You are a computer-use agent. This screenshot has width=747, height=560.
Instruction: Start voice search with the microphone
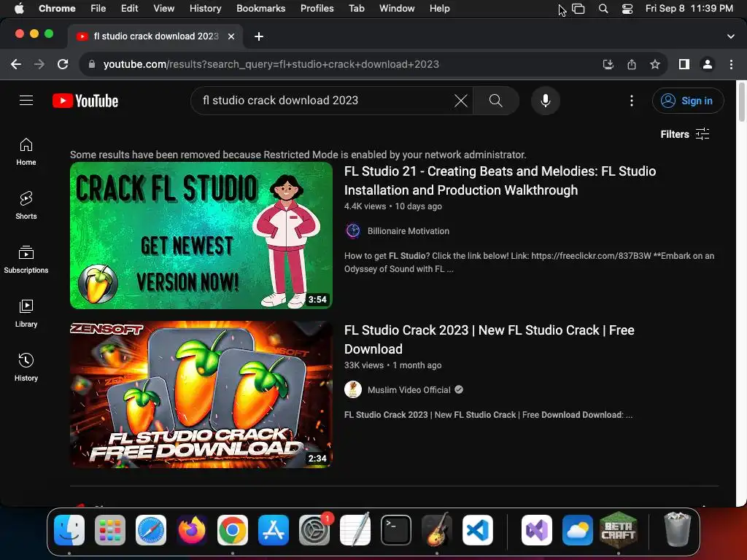pyautogui.click(x=546, y=101)
